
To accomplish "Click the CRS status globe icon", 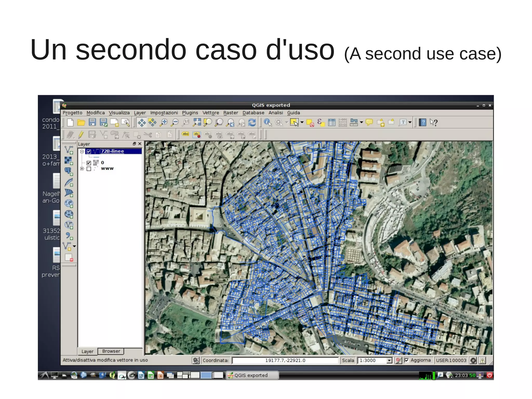I will (474, 361).
